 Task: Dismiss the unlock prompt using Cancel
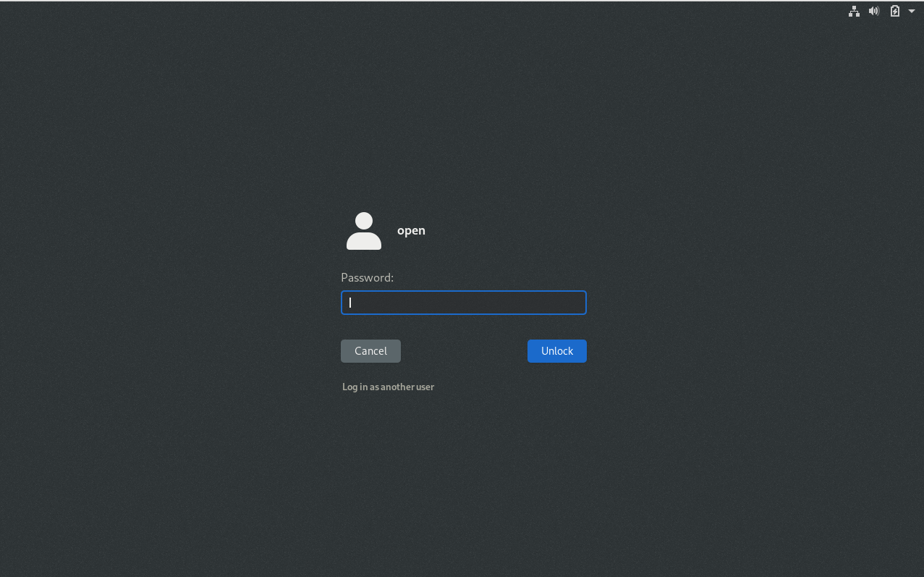pos(370,351)
